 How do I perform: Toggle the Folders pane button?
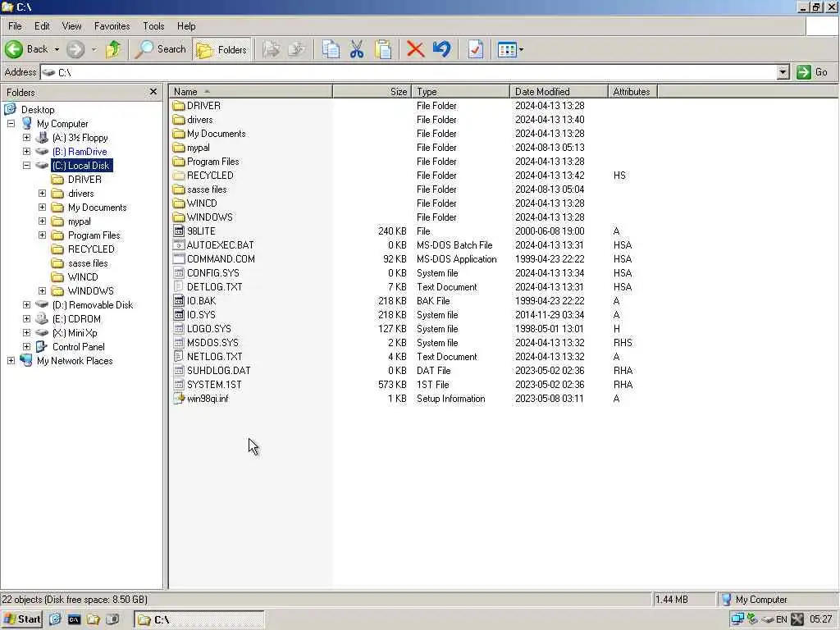(221, 49)
